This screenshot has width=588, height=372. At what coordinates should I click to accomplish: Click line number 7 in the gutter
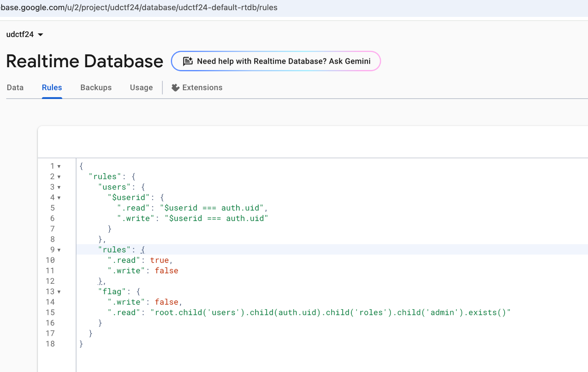[x=52, y=229]
